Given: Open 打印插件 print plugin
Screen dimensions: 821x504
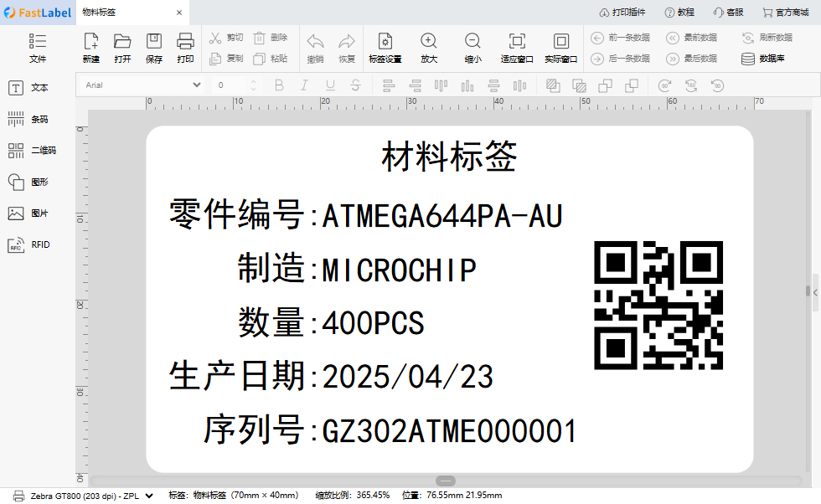Looking at the screenshot, I should point(622,12).
